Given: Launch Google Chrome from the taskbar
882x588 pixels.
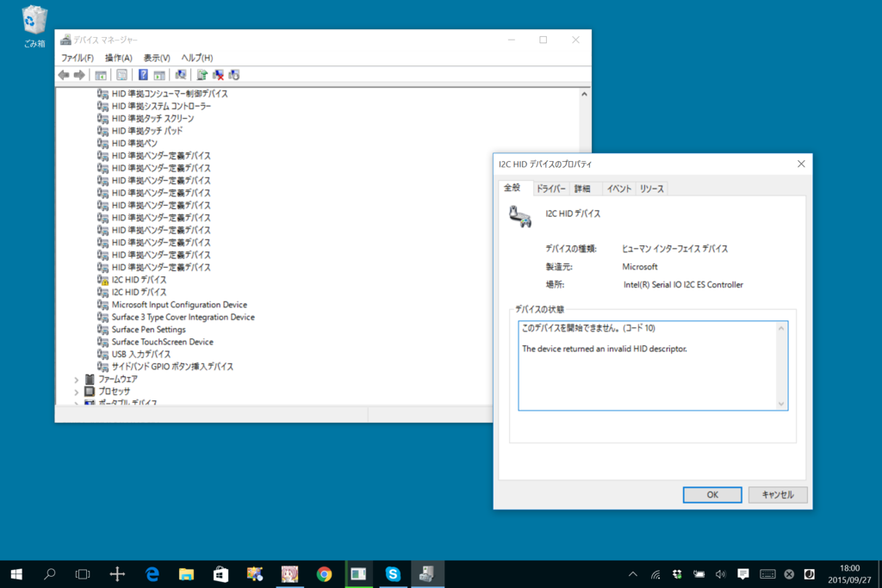Looking at the screenshot, I should [324, 574].
